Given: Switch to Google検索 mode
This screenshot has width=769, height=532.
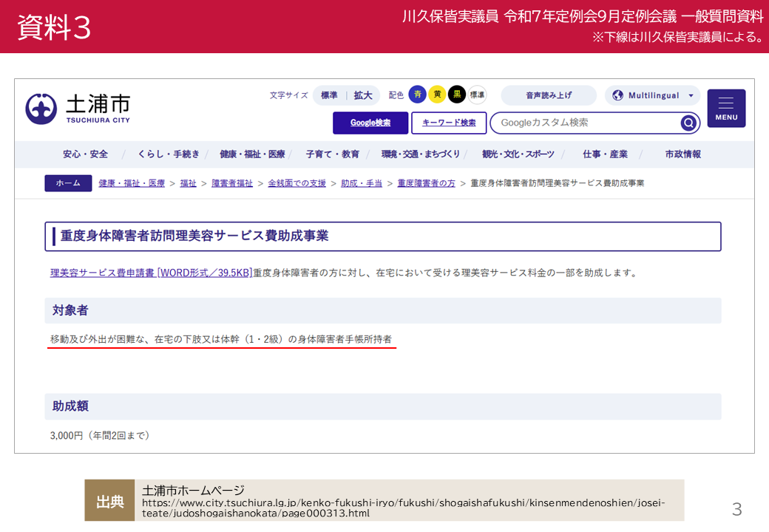Looking at the screenshot, I should [370, 123].
